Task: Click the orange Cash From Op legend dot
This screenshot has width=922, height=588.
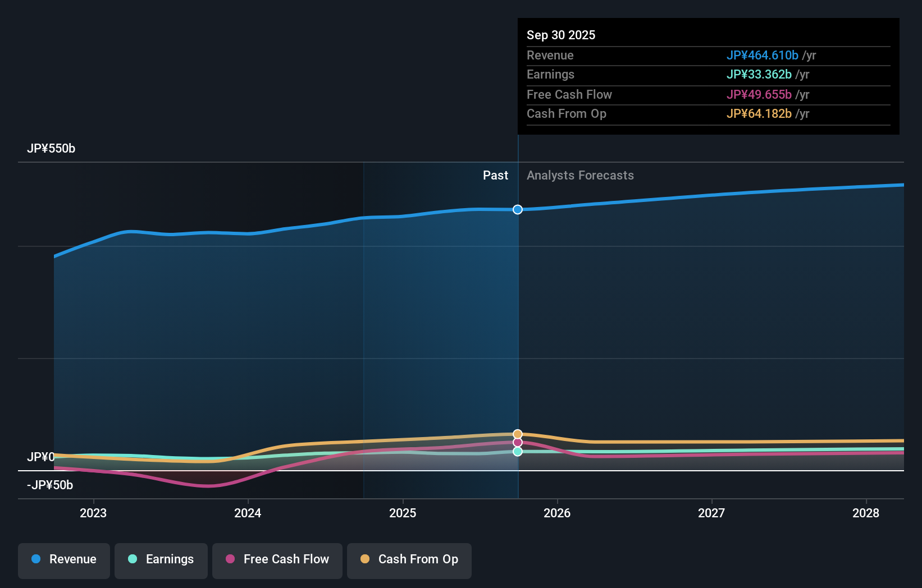Action: pos(366,559)
